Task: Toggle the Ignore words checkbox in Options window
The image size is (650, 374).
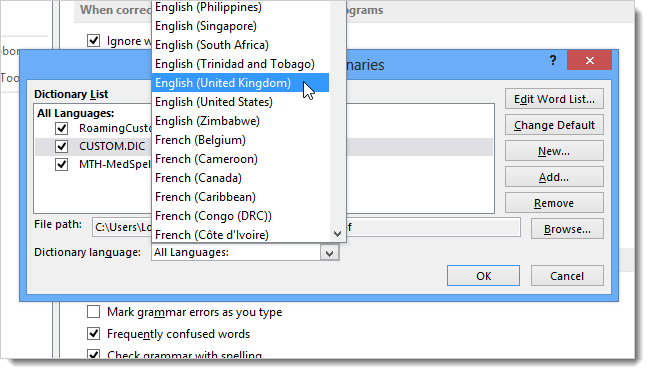Action: (x=93, y=41)
